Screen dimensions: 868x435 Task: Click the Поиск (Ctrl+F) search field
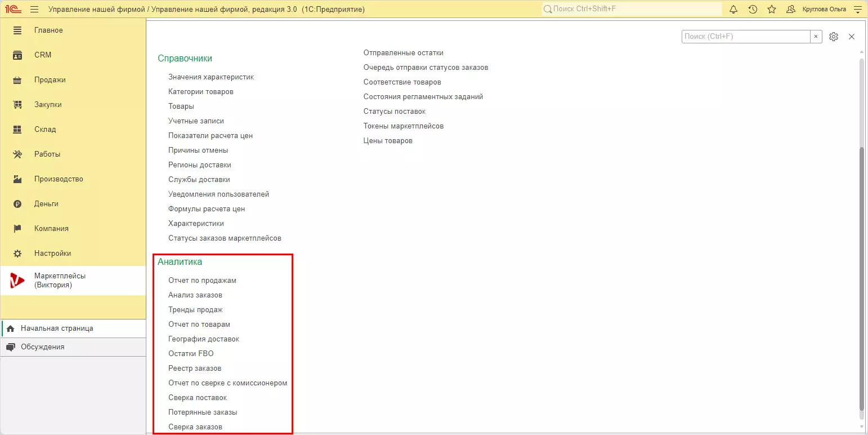[x=746, y=37]
